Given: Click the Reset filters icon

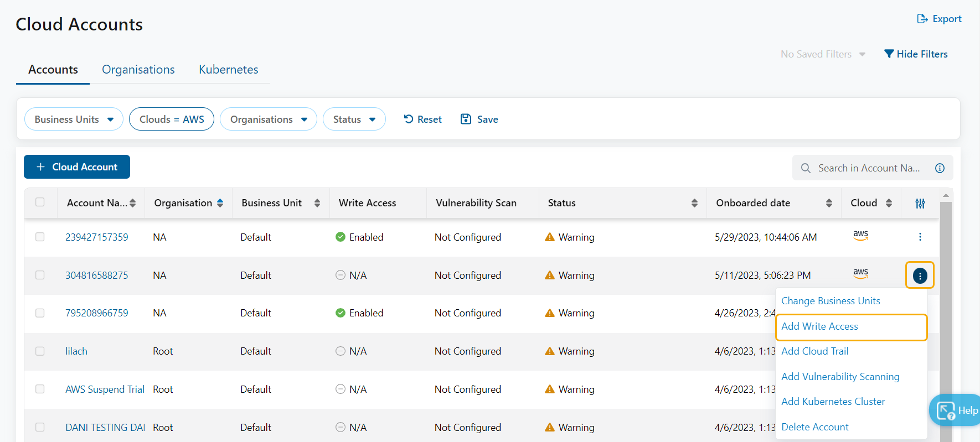Looking at the screenshot, I should [x=409, y=119].
